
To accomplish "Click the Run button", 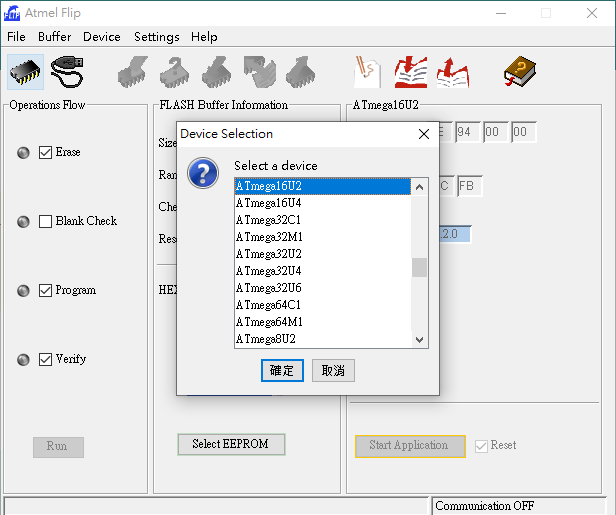I will 58,447.
